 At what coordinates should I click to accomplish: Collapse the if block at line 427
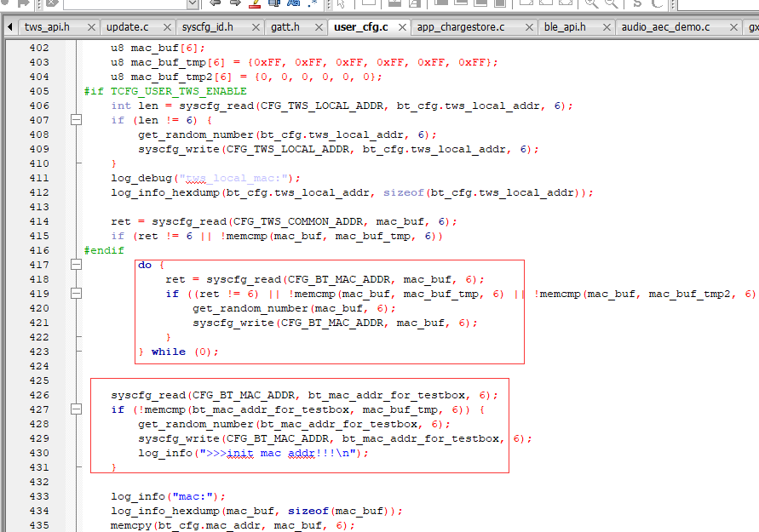[76, 409]
